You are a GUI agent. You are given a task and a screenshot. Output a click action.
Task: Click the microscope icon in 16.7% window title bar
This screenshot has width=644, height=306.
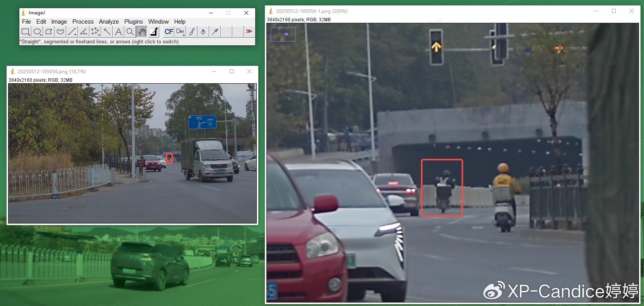pyautogui.click(x=12, y=71)
